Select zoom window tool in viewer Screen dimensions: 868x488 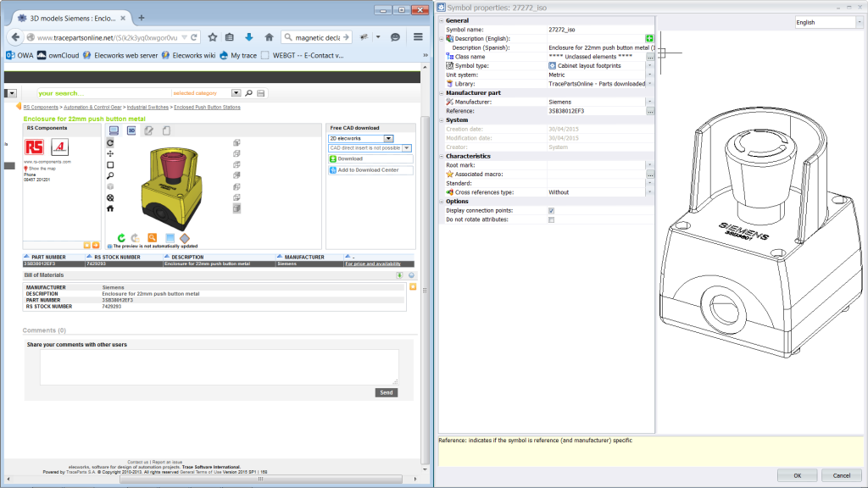coord(110,165)
